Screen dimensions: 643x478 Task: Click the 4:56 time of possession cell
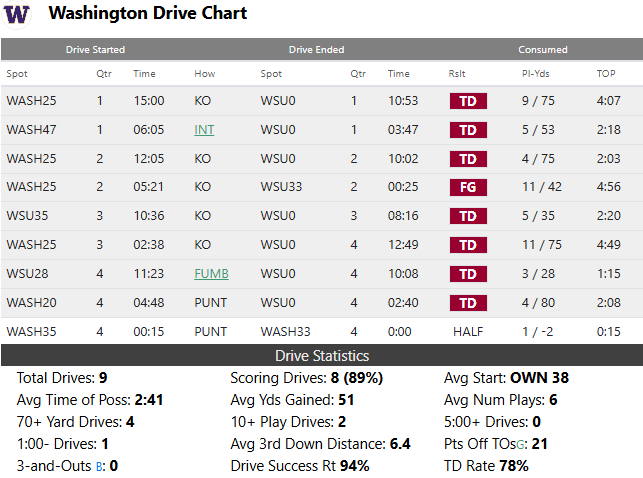click(609, 187)
